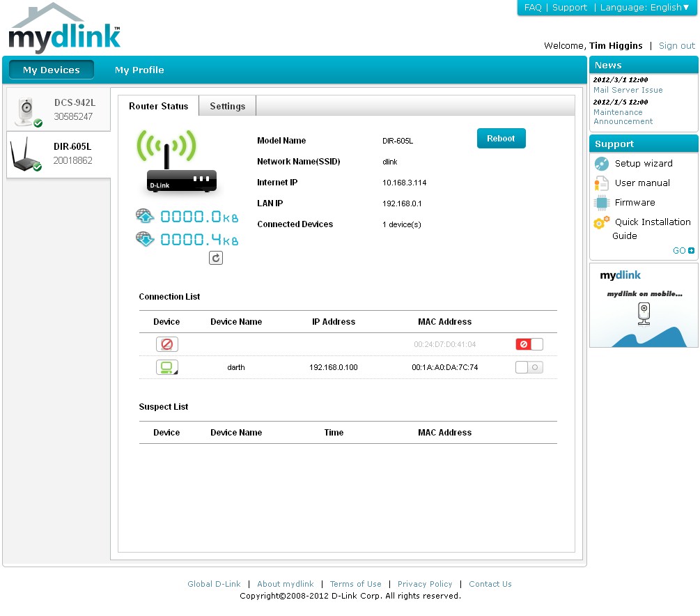Switch to the My Profile tab
The width and height of the screenshot is (700, 616).
(139, 70)
